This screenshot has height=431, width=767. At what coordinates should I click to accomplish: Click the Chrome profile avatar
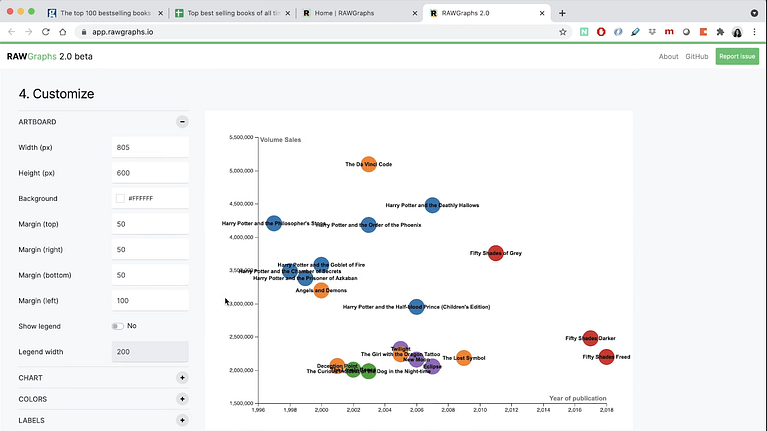pos(737,32)
